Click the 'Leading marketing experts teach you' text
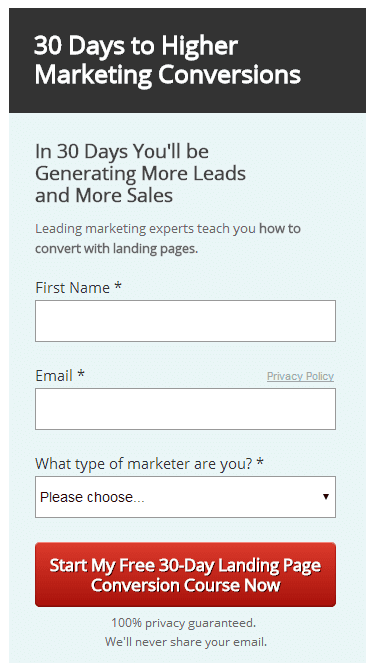Viewport: 376px width, 672px height. pos(145,229)
